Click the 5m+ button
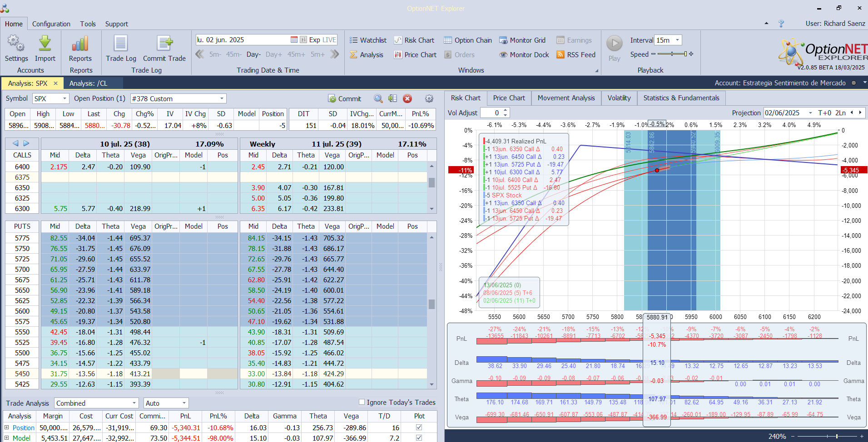Screen dimensions: 868x442 tap(318, 54)
